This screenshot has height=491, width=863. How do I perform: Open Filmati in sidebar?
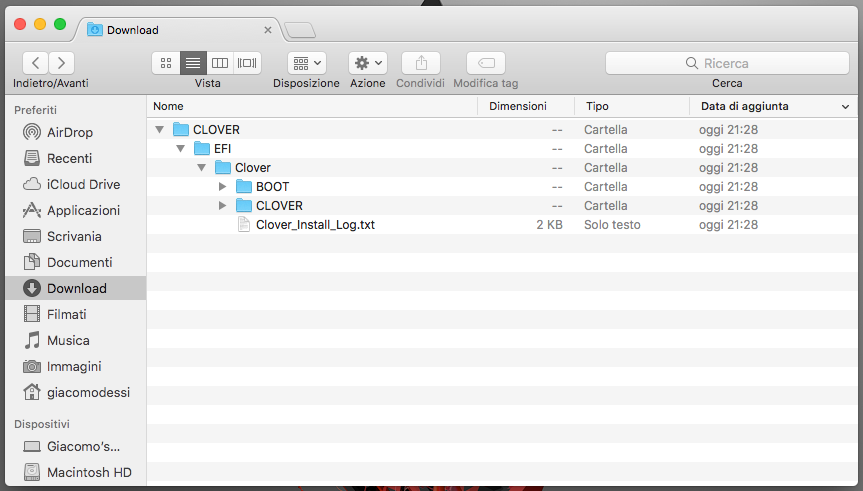(75, 314)
